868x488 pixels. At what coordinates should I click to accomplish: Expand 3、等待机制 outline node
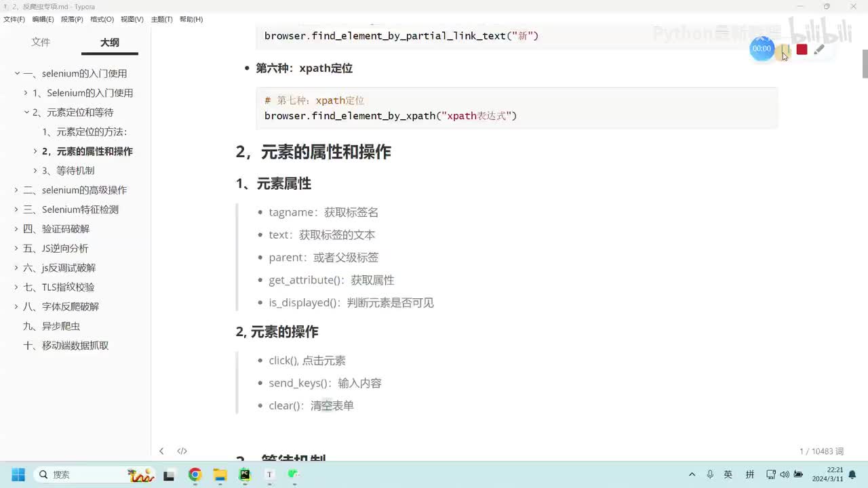tap(36, 171)
